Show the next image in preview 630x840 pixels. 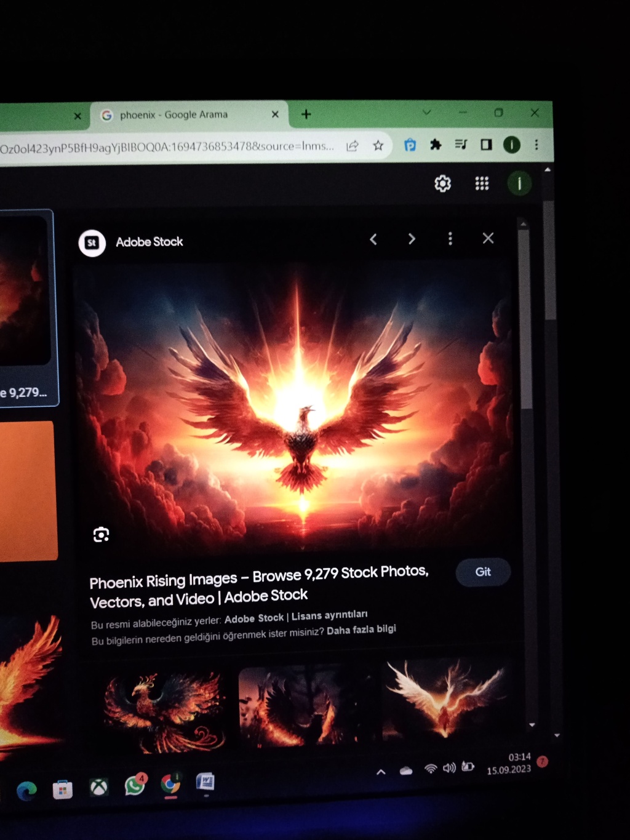[412, 239]
